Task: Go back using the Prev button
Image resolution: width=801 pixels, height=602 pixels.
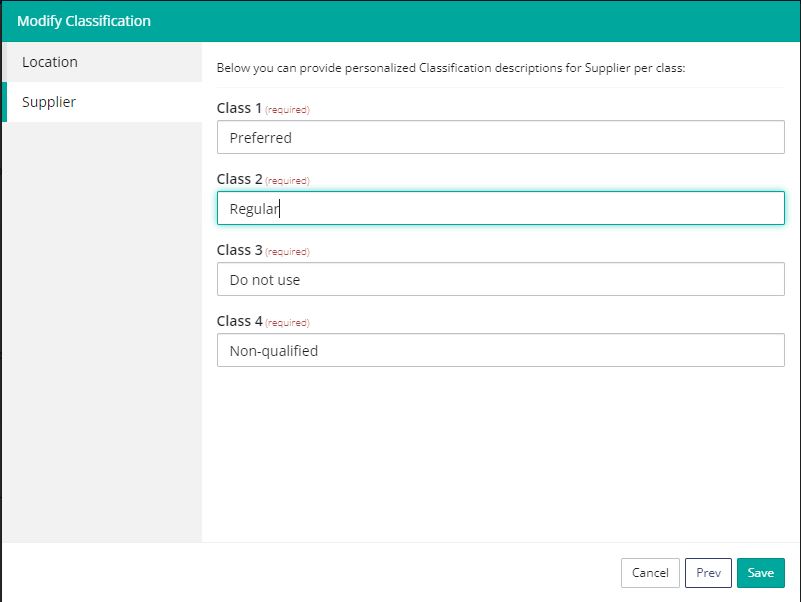Action: 708,572
